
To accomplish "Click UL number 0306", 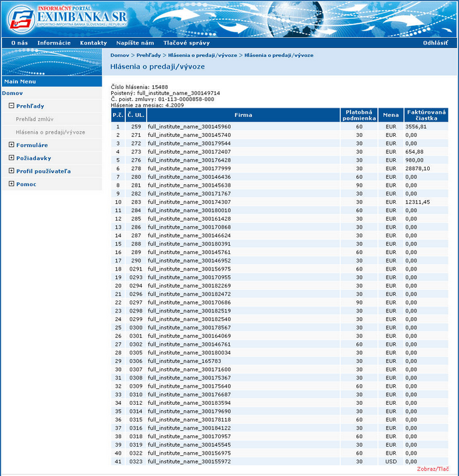I will tap(136, 361).
